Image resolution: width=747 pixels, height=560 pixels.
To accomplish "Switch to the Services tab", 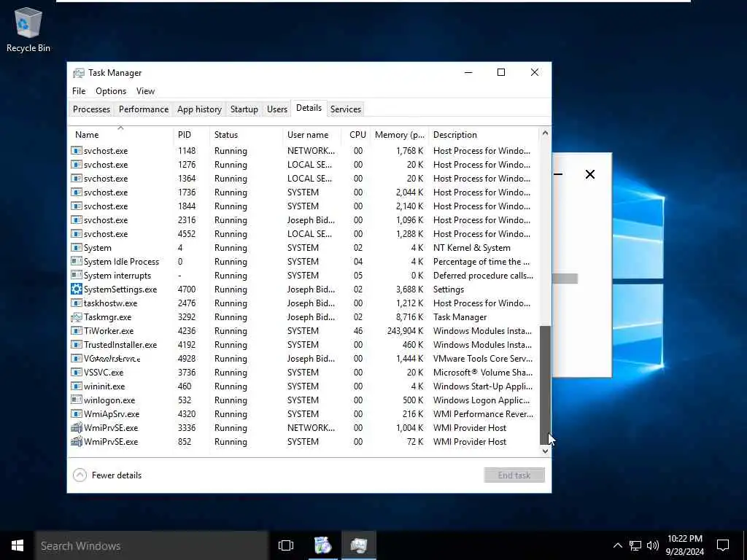I will point(346,109).
